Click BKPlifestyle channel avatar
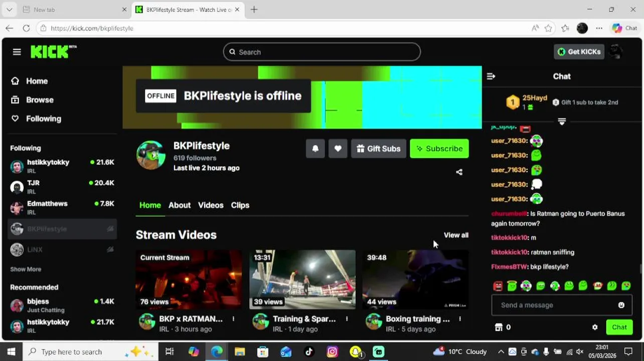The image size is (644, 361). coord(151,155)
